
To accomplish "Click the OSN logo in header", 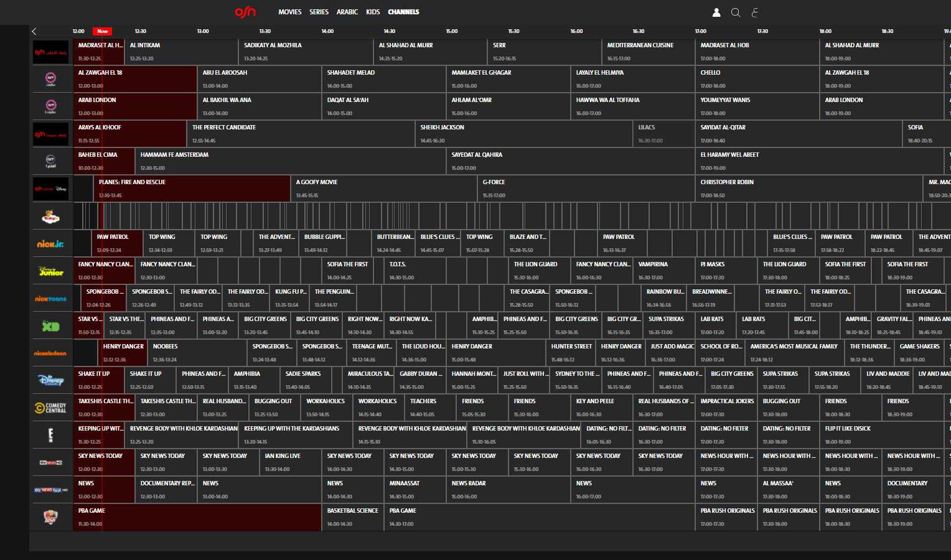I will click(245, 12).
